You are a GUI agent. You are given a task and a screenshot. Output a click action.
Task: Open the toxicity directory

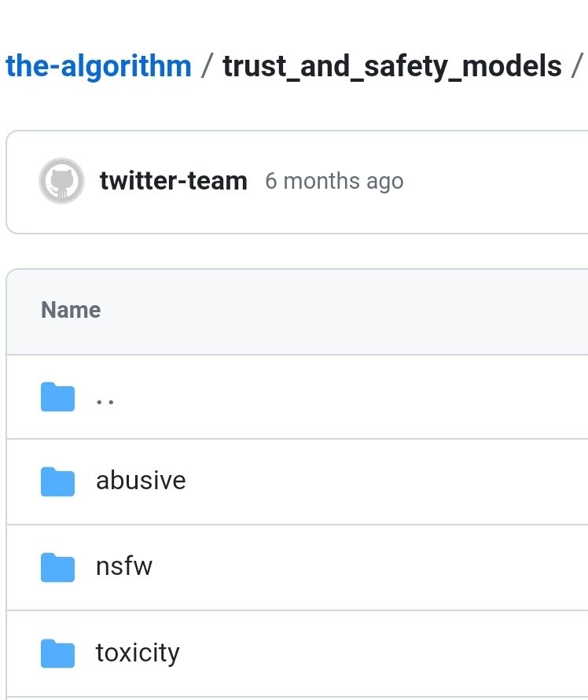coord(138,653)
